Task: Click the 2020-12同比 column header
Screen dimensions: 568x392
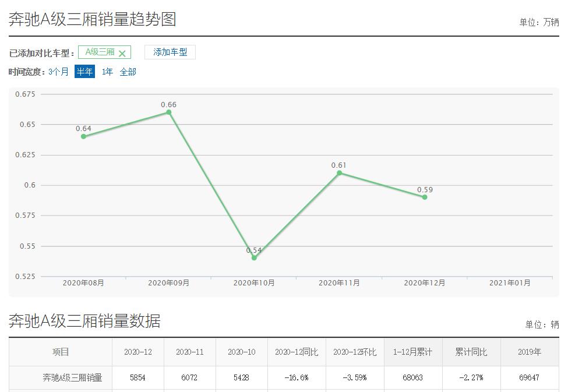Action: click(297, 352)
